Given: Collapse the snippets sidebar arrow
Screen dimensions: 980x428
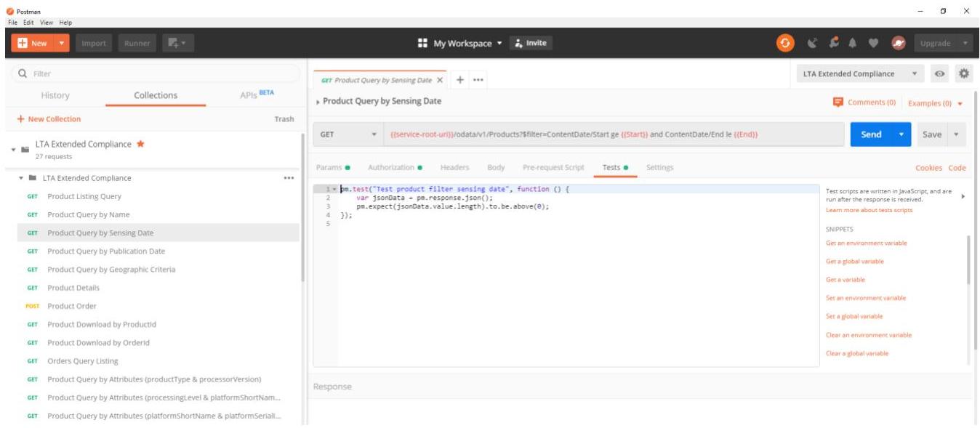Looking at the screenshot, I should click(963, 196).
